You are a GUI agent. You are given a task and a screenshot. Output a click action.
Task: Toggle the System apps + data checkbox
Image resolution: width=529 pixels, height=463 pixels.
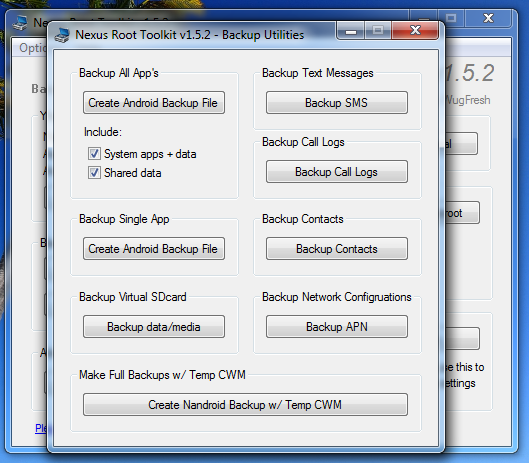tap(94, 154)
